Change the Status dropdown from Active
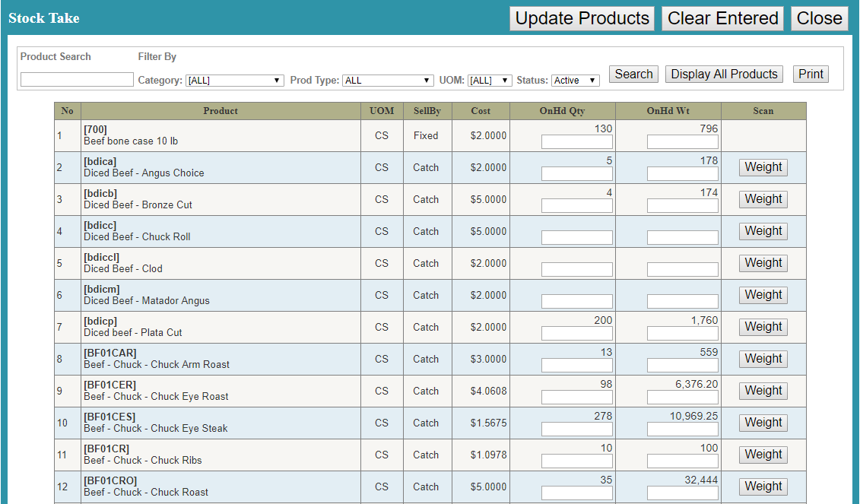Image resolution: width=860 pixels, height=504 pixels. click(575, 81)
